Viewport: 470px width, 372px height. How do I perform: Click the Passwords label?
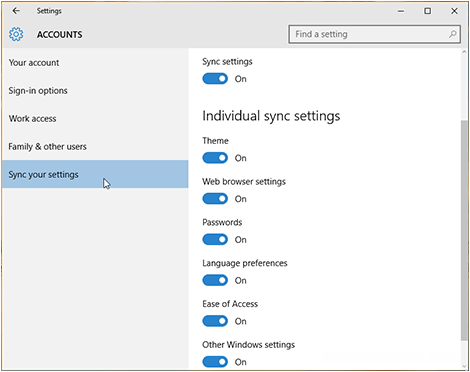(222, 222)
